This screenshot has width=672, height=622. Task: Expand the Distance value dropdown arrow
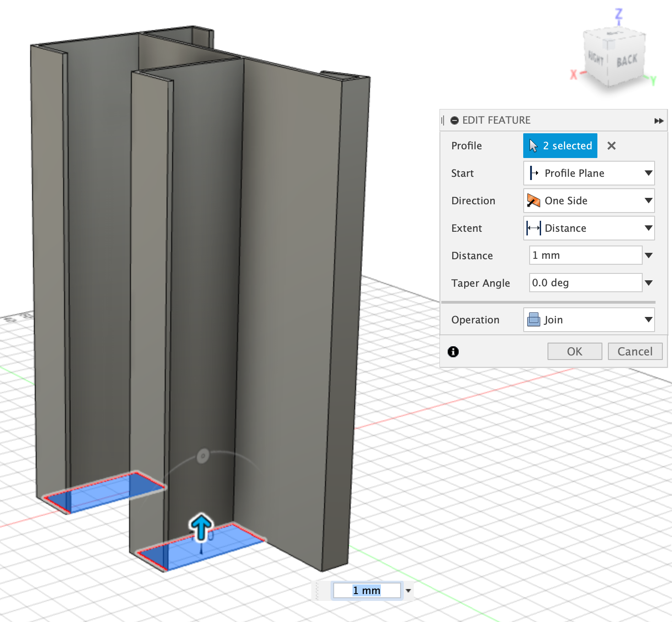tap(649, 256)
